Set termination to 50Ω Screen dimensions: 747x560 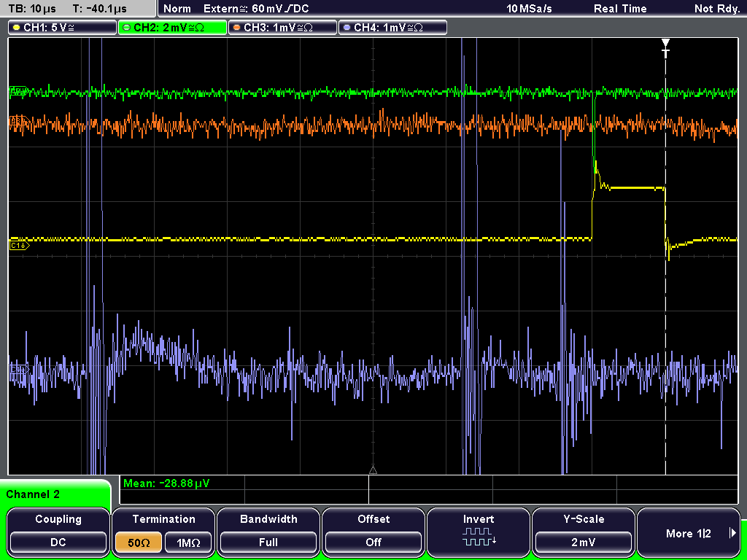[x=138, y=542]
